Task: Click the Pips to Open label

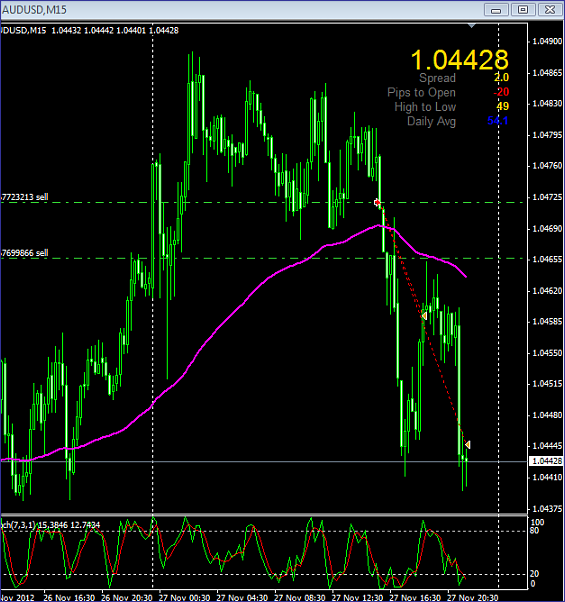Action: (x=421, y=93)
